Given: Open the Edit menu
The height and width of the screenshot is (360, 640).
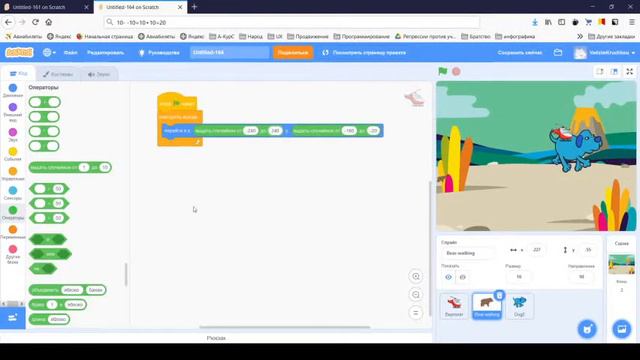Looking at the screenshot, I should [105, 53].
